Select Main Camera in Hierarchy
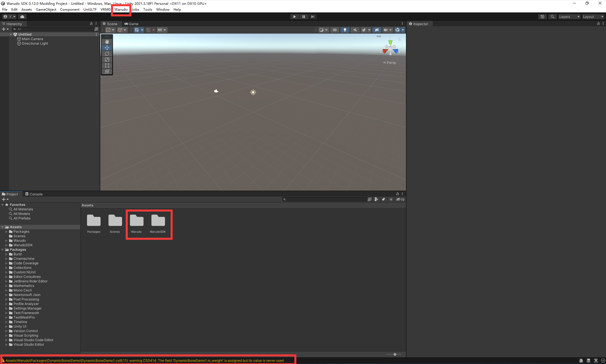Screen dimensions: 606x364 [32, 39]
